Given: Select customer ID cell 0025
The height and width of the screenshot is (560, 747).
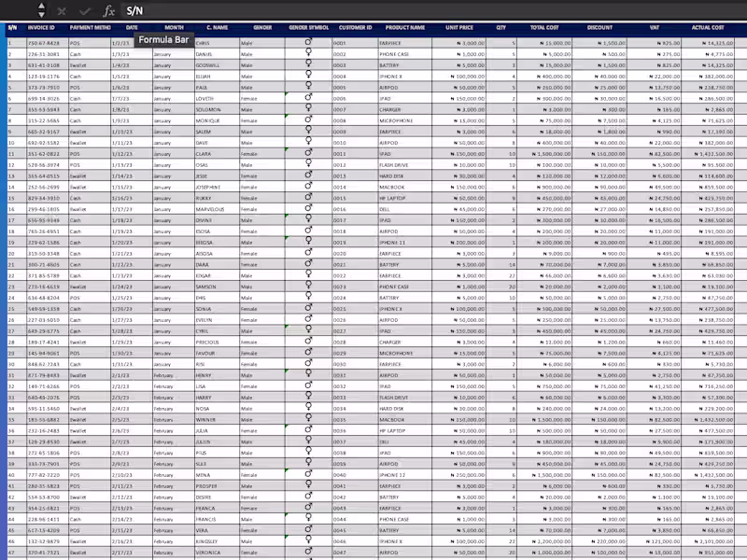Looking at the screenshot, I should (x=356, y=309).
